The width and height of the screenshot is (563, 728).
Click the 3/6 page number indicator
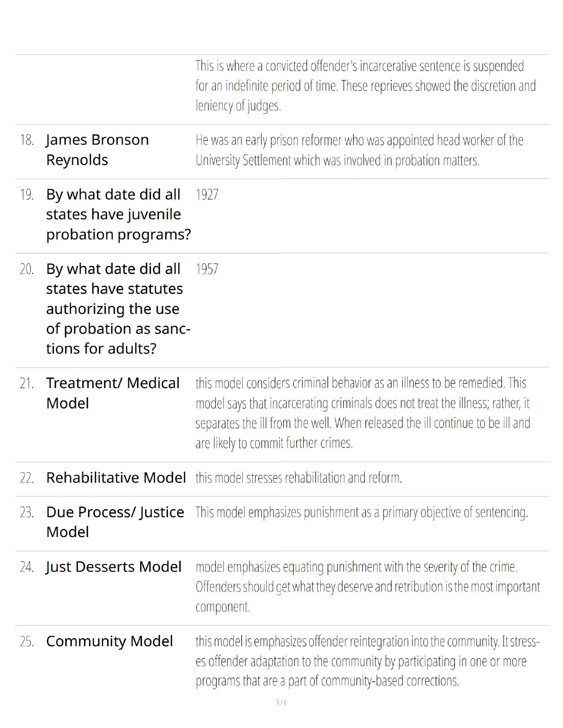click(x=281, y=703)
